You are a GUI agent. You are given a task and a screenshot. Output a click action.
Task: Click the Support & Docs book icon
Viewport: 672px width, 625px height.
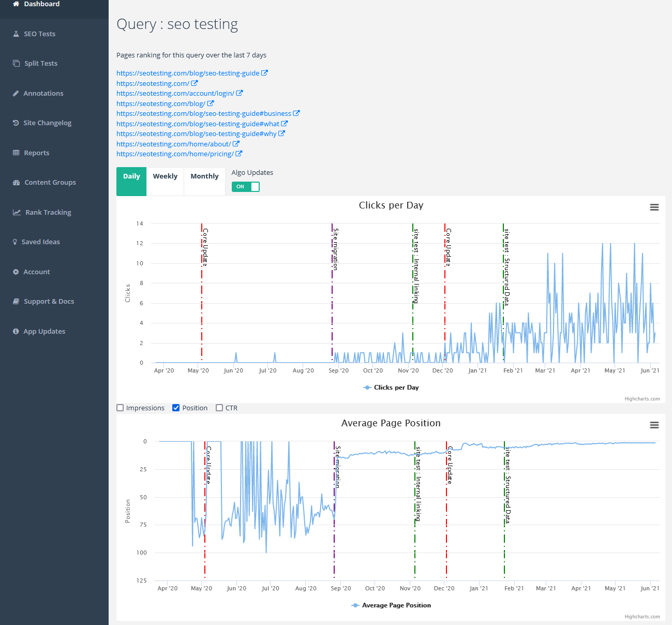(x=16, y=301)
